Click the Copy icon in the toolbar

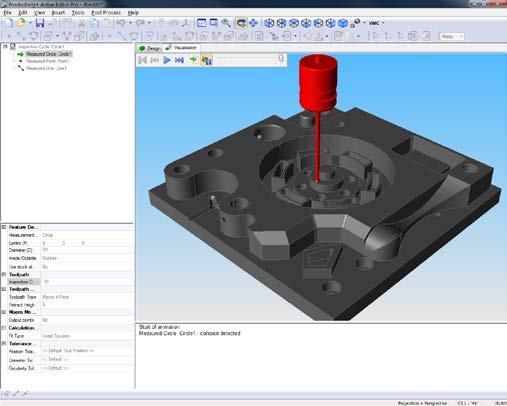point(95,23)
